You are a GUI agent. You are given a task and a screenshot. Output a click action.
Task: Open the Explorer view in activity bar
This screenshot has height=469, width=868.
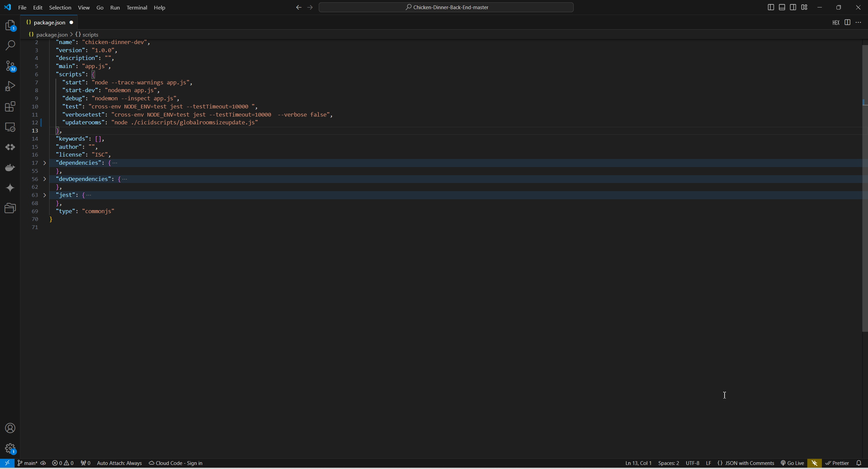click(x=10, y=25)
